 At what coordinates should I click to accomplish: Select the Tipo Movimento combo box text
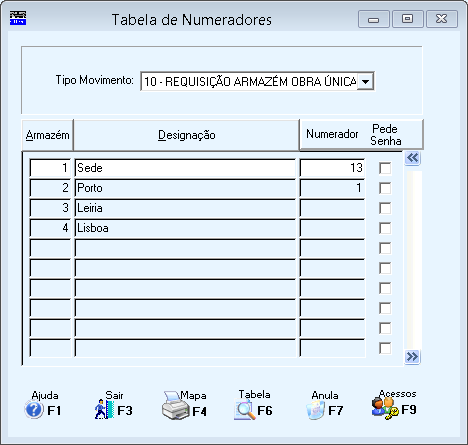[250, 81]
